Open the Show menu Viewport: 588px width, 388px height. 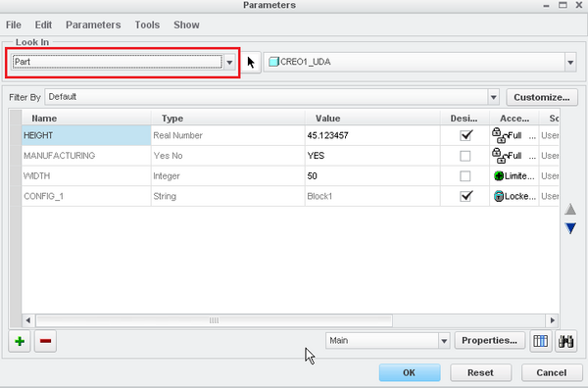[x=186, y=25]
